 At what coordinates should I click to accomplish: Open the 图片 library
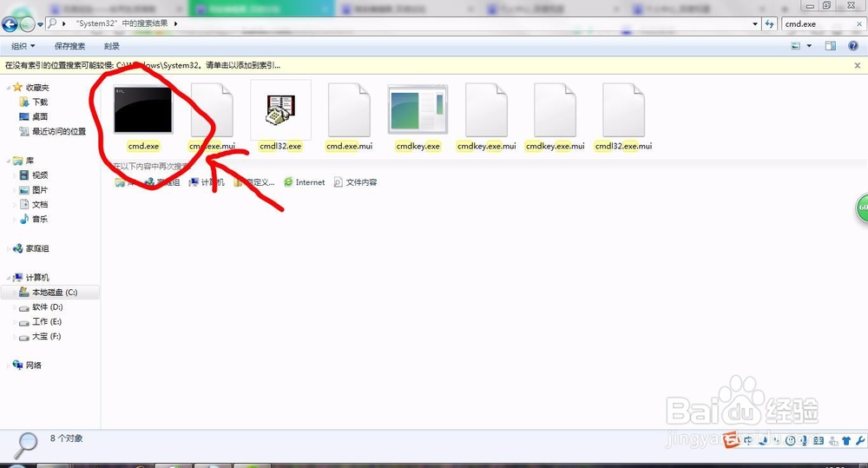tap(40, 190)
